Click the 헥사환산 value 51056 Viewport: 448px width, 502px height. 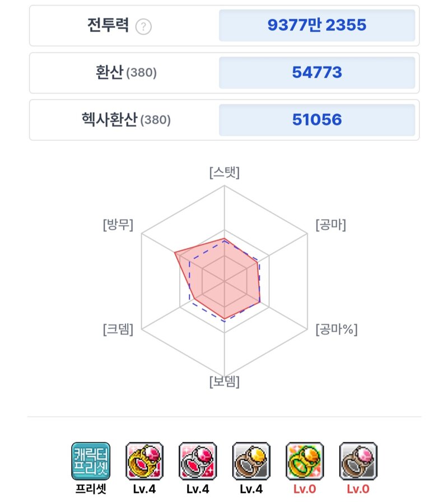(317, 120)
